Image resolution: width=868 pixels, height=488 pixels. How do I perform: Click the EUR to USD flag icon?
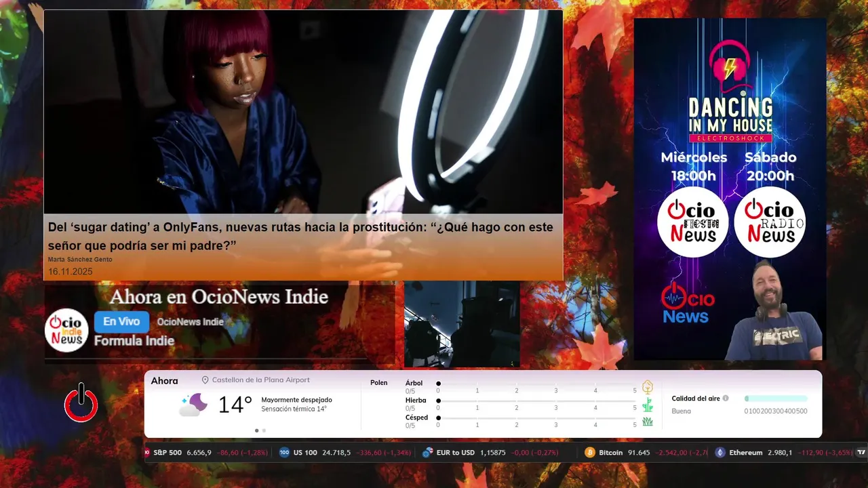(x=427, y=452)
